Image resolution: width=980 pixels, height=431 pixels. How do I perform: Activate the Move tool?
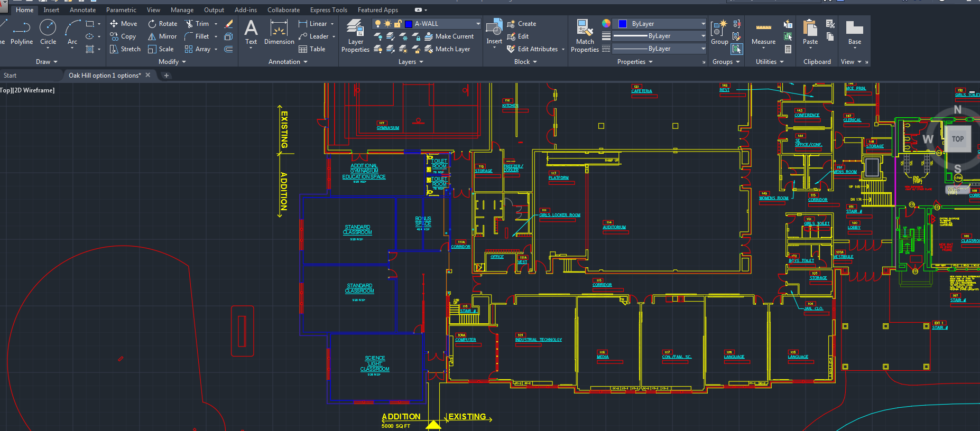coord(123,24)
